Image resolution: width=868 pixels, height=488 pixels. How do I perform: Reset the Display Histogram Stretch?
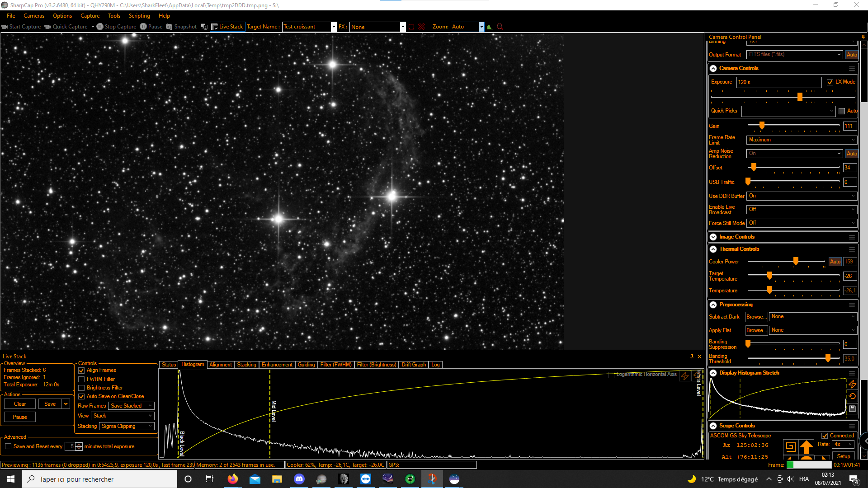click(x=852, y=396)
